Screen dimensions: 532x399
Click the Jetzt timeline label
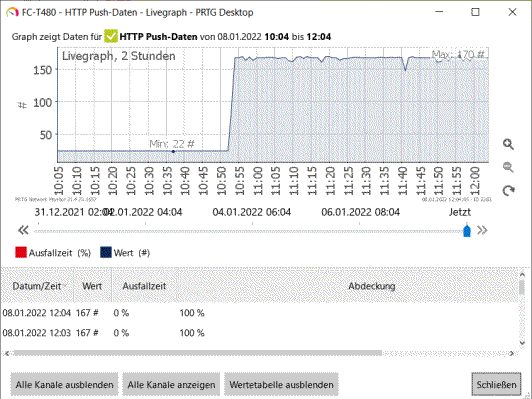point(460,212)
